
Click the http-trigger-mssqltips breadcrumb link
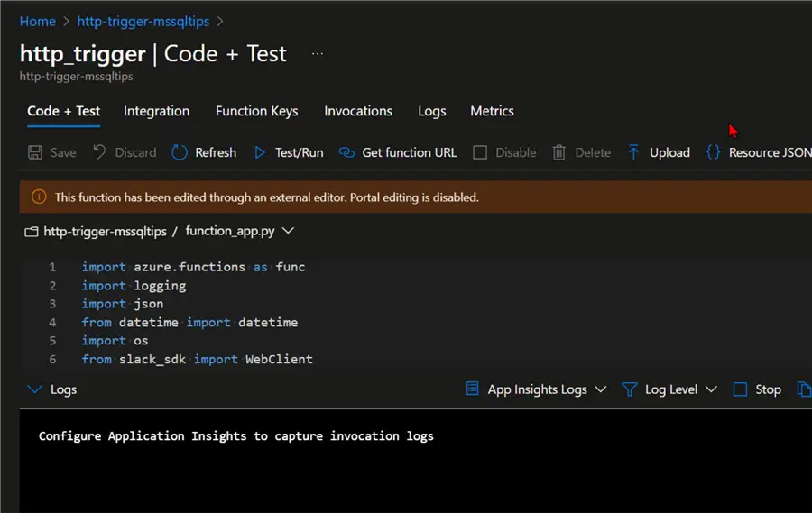[x=143, y=21]
